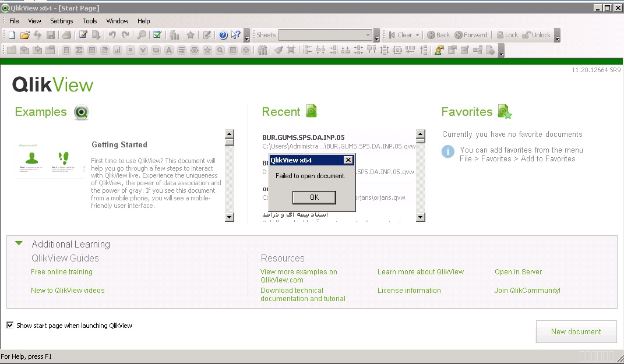Click the Create List Box icon
The image size is (624, 364).
pyautogui.click(x=66, y=50)
